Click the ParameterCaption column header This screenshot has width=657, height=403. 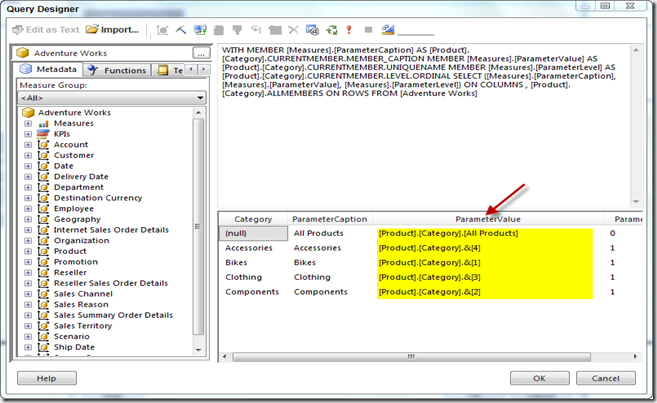coord(330,219)
